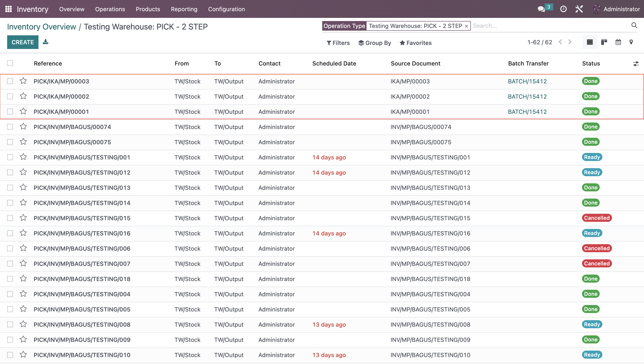This screenshot has height=364, width=644.
Task: Go to next page arrow
Action: [570, 42]
